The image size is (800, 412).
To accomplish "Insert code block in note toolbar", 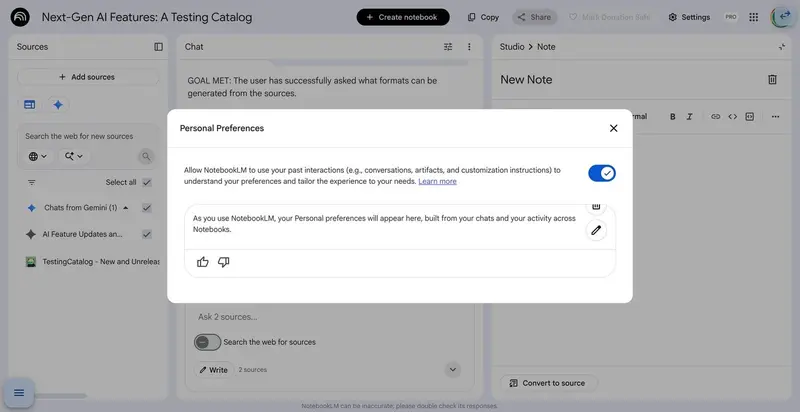I will pos(749,117).
